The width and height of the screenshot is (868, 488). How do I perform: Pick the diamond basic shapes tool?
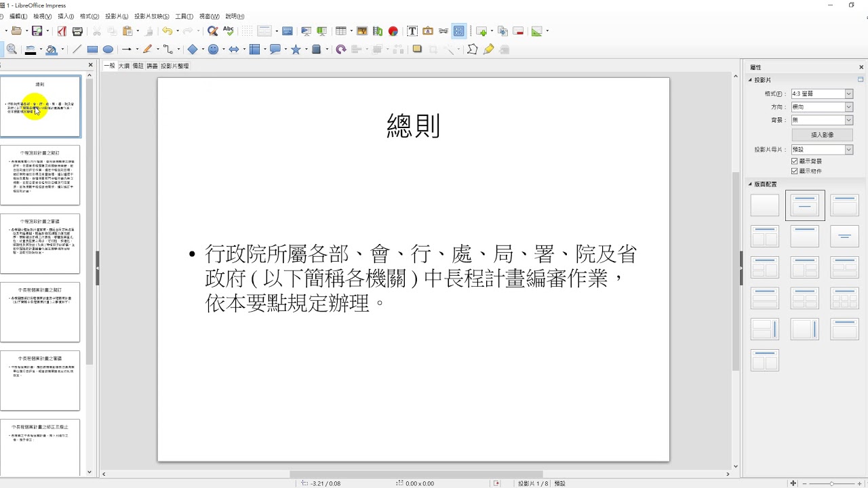pos(193,49)
